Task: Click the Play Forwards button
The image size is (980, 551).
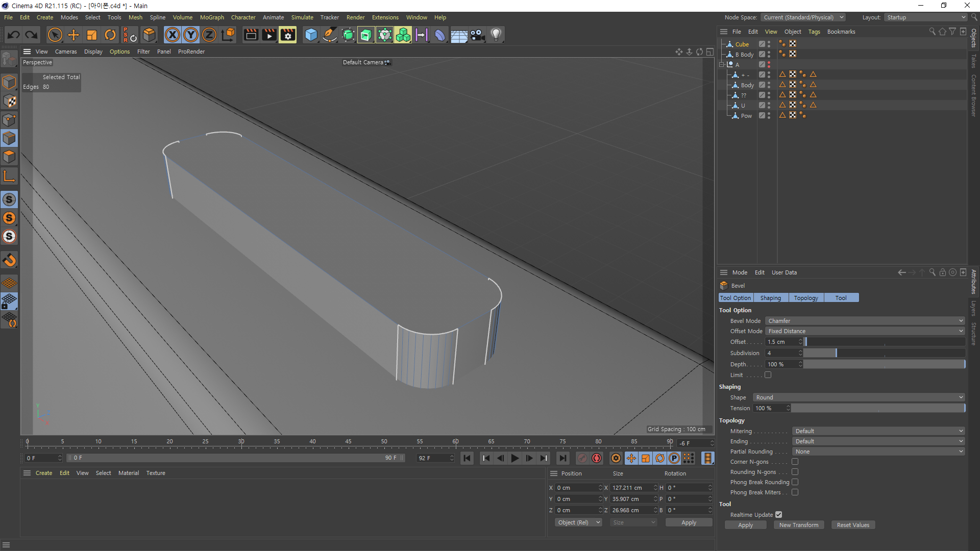Action: click(x=515, y=458)
